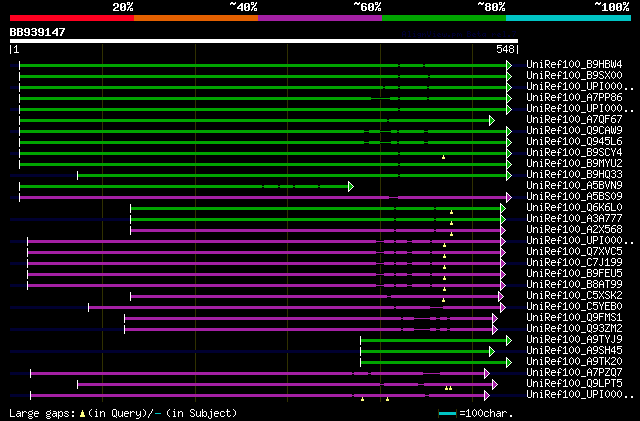Select the UniRef100_A5BVN9 label
The image size is (640, 421).
click(x=574, y=185)
